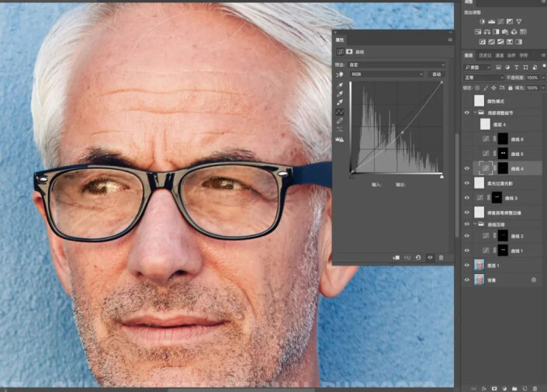547x392 pixels.
Task: Hide the 图层 1 layer
Action: [466, 265]
